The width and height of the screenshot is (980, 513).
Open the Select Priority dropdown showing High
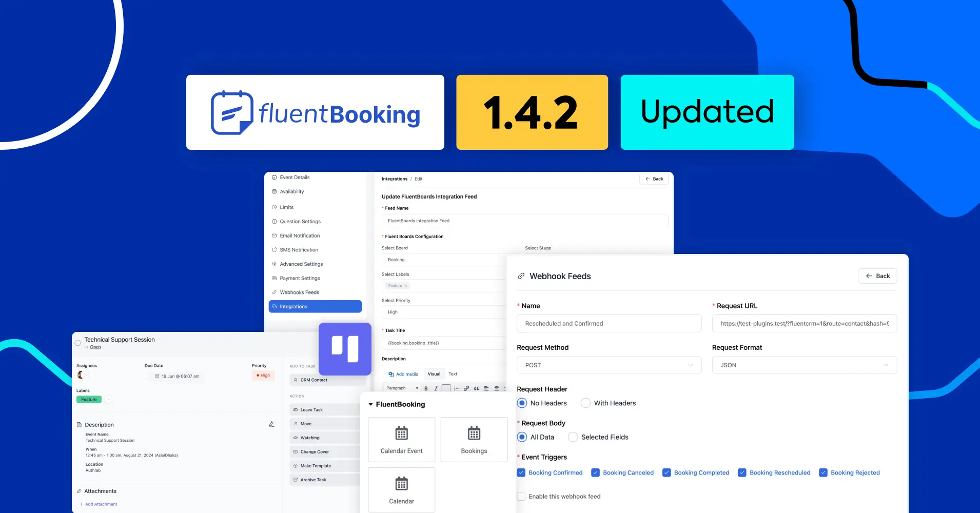[x=444, y=312]
